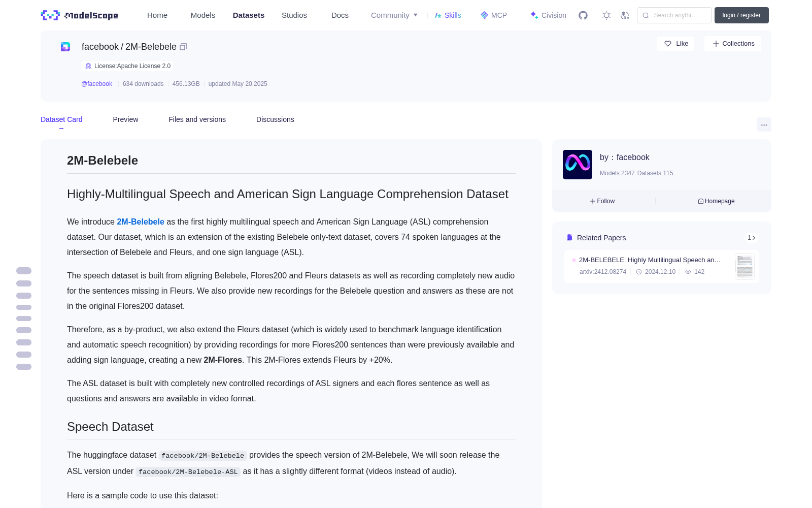Open the 2M-BELEBELE related paper title
Image resolution: width=812 pixels, height=508 pixels.
pos(650,260)
